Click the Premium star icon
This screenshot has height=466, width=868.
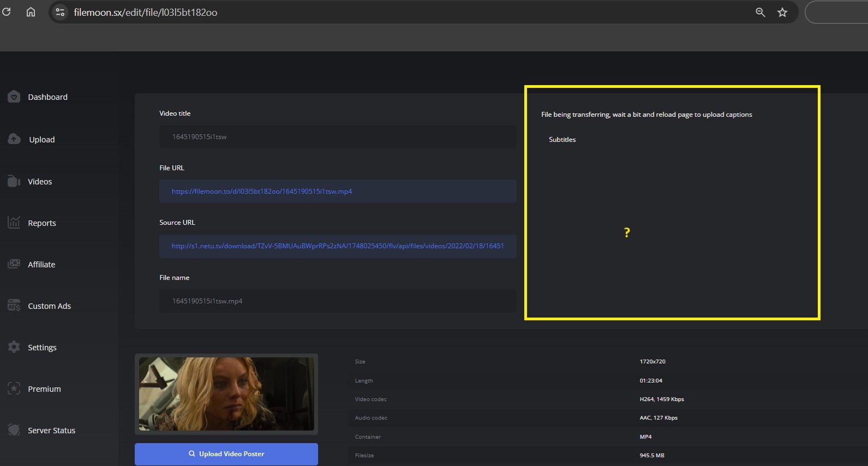point(14,389)
